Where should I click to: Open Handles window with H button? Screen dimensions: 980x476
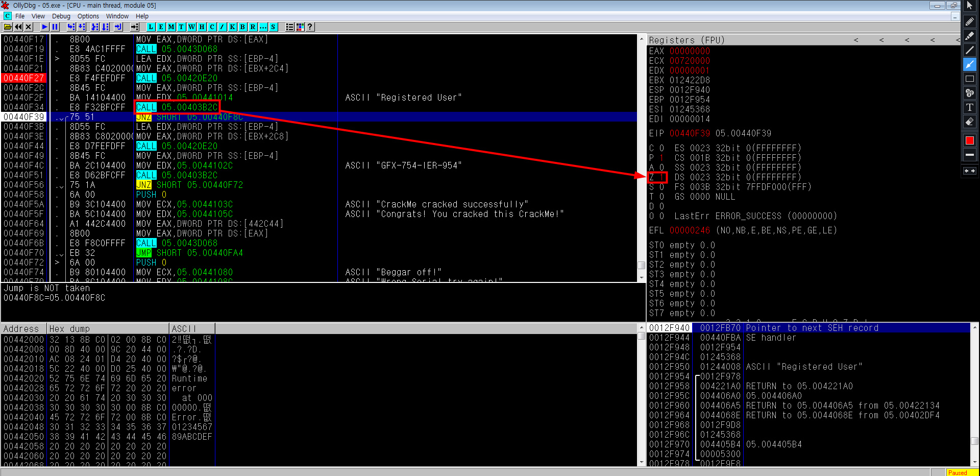pyautogui.click(x=202, y=27)
